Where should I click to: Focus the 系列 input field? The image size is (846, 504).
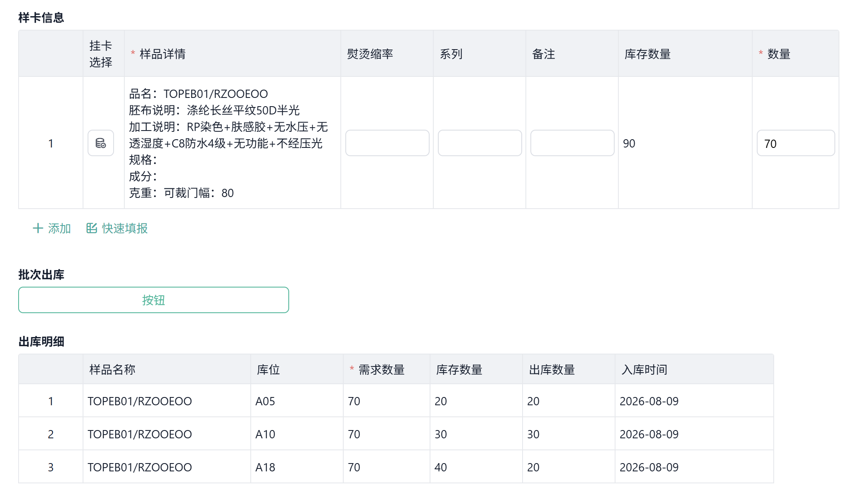point(480,143)
